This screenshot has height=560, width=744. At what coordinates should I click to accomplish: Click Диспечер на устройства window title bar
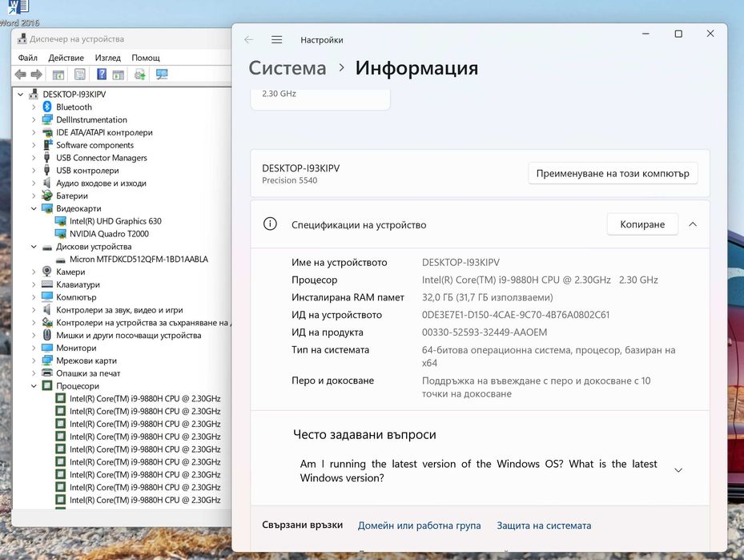(x=122, y=39)
